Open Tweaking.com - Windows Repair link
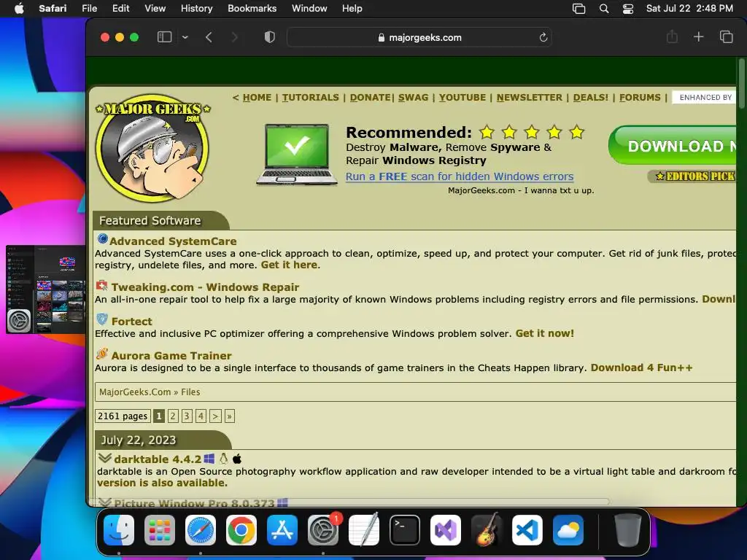747x560 pixels. pyautogui.click(x=205, y=287)
